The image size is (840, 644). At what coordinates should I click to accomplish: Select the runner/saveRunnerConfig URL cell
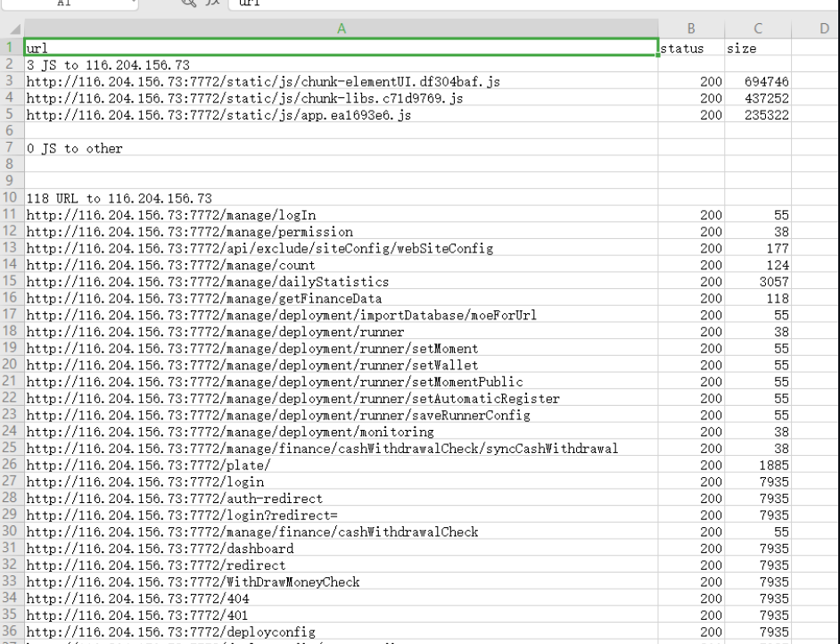[342, 416]
